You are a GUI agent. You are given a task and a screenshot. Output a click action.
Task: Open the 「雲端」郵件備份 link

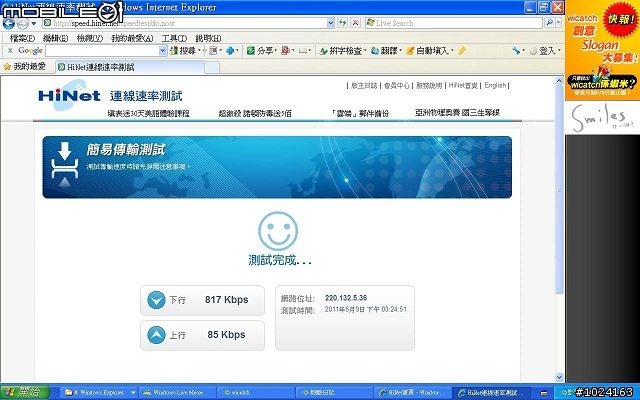point(360,113)
